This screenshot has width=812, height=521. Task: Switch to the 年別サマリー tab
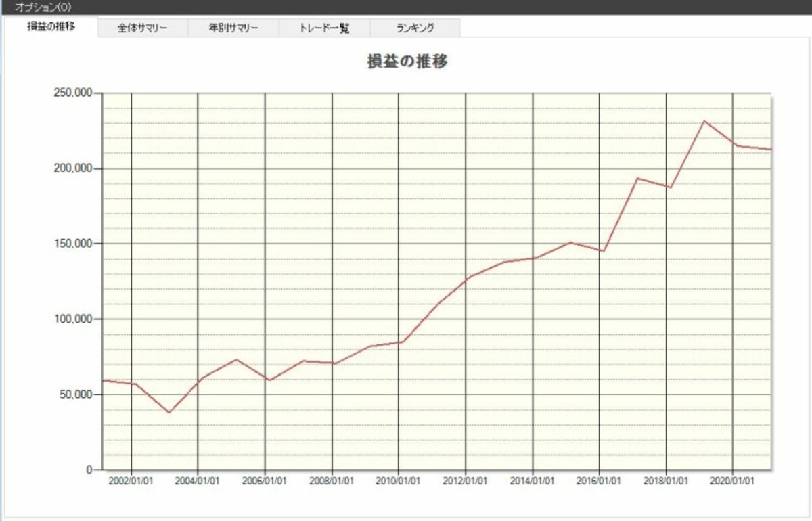coord(233,28)
